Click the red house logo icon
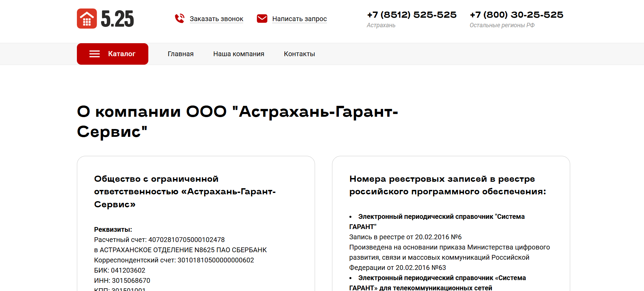The width and height of the screenshot is (644, 291). [x=87, y=19]
